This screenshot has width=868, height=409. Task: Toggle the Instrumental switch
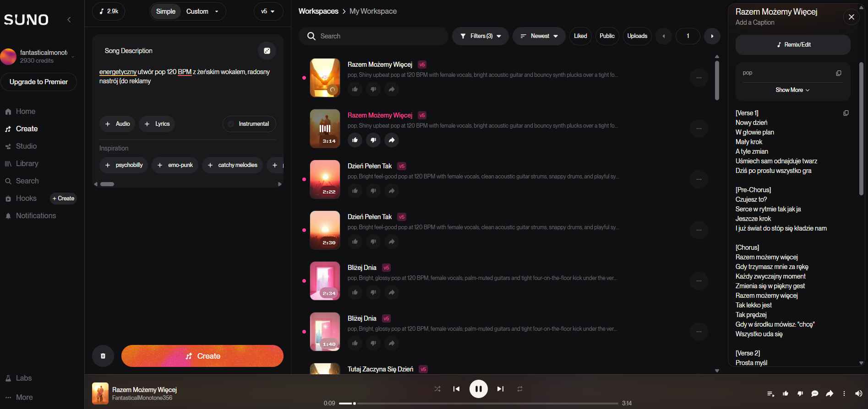pyautogui.click(x=249, y=124)
